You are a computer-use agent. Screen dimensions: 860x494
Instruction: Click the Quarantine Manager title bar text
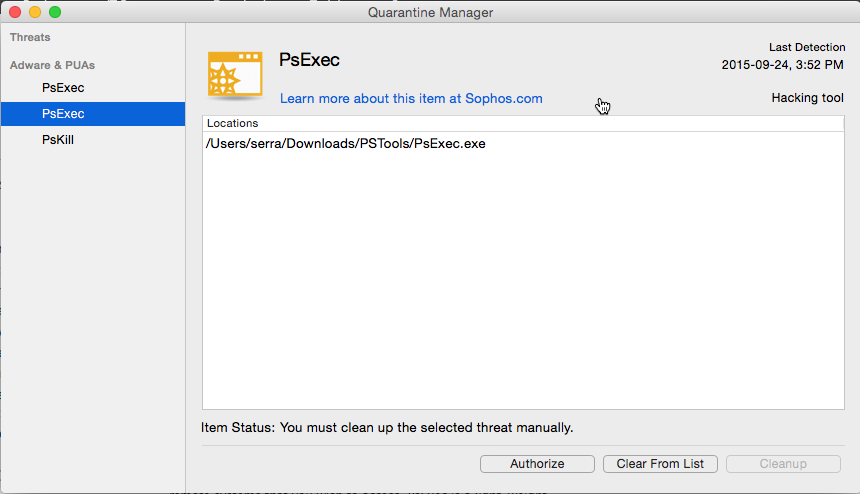pyautogui.click(x=430, y=12)
